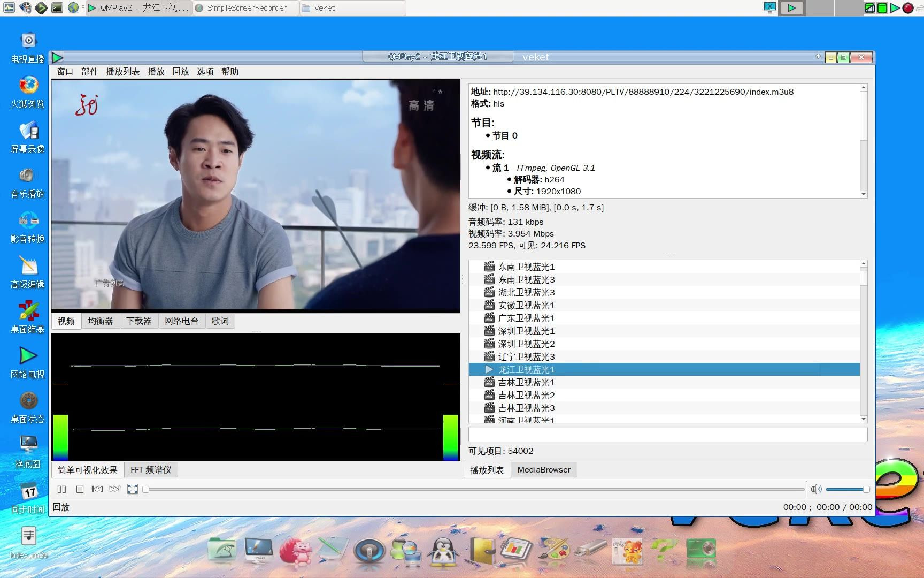Launch the 火狐浏览 Firefox desktop icon
The width and height of the screenshot is (924, 578).
point(28,93)
